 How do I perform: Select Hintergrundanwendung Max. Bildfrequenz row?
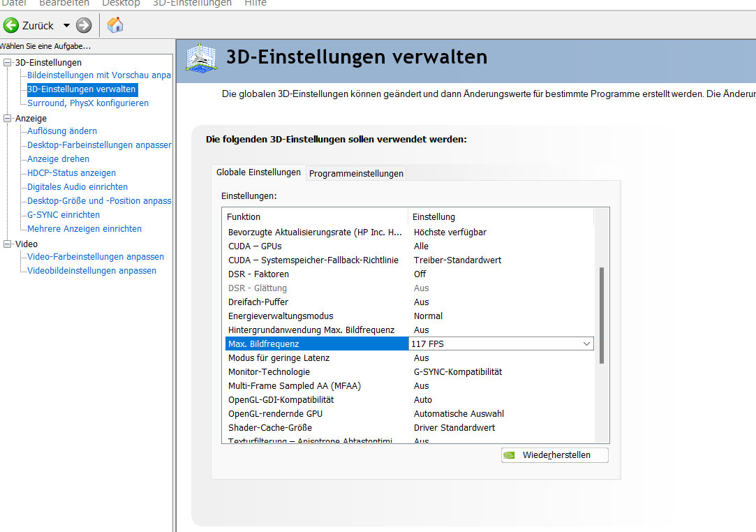(x=409, y=330)
